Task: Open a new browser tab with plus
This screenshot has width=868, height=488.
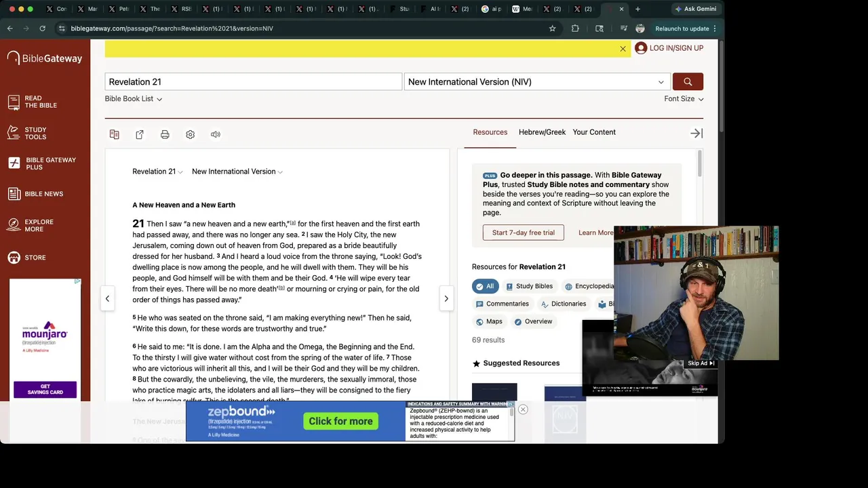Action: pyautogui.click(x=637, y=9)
